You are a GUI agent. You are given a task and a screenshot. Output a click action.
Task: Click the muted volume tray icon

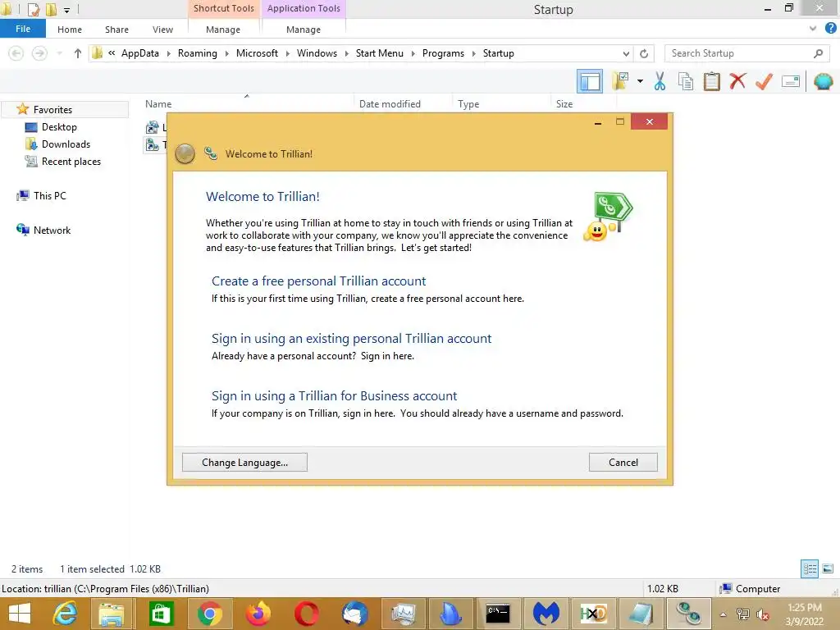pyautogui.click(x=762, y=615)
